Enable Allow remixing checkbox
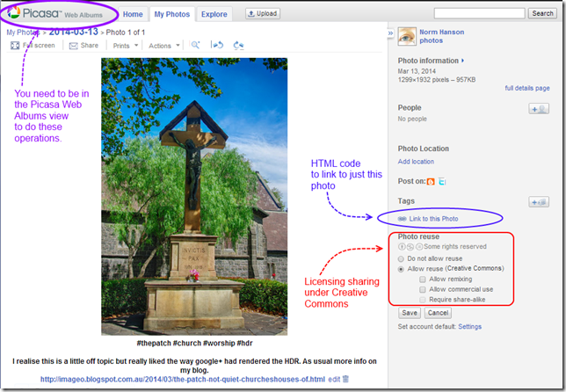Screen dimensions: 566x392 [x=423, y=279]
